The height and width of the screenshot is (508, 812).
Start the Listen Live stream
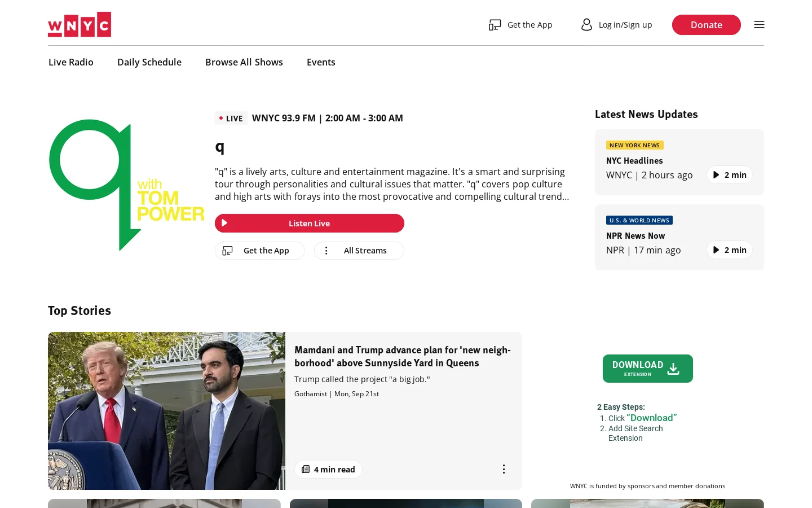pyautogui.click(x=310, y=223)
